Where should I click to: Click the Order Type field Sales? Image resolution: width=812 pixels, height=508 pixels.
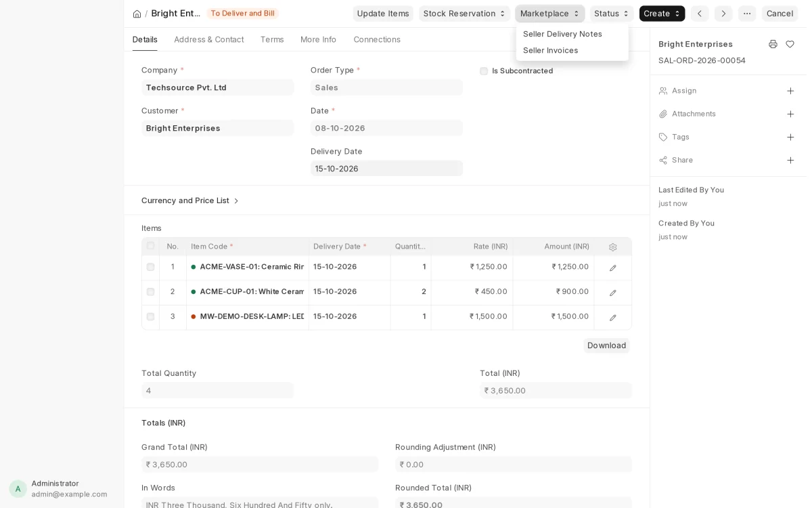[x=386, y=87]
